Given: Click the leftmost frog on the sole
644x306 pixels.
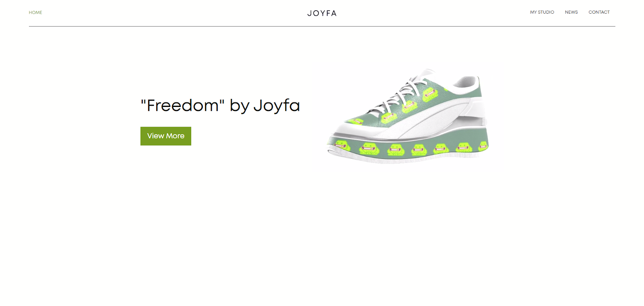Looking at the screenshot, I should tap(341, 145).
